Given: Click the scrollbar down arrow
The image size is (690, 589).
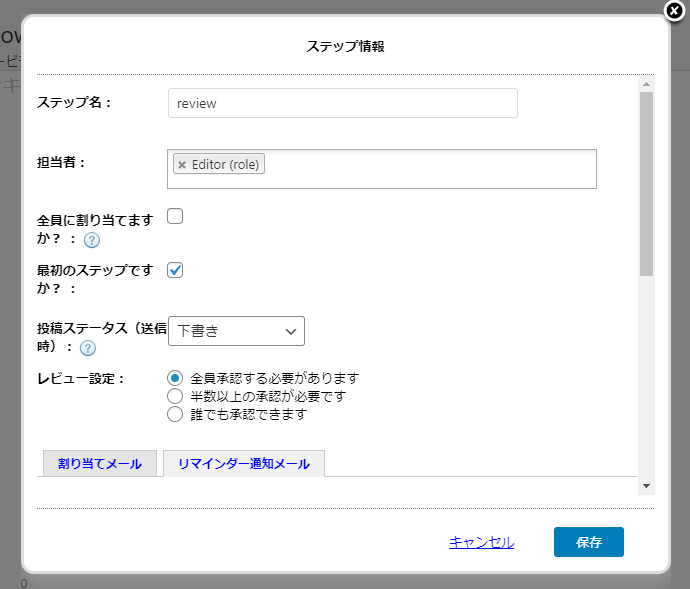Looking at the screenshot, I should 646,486.
